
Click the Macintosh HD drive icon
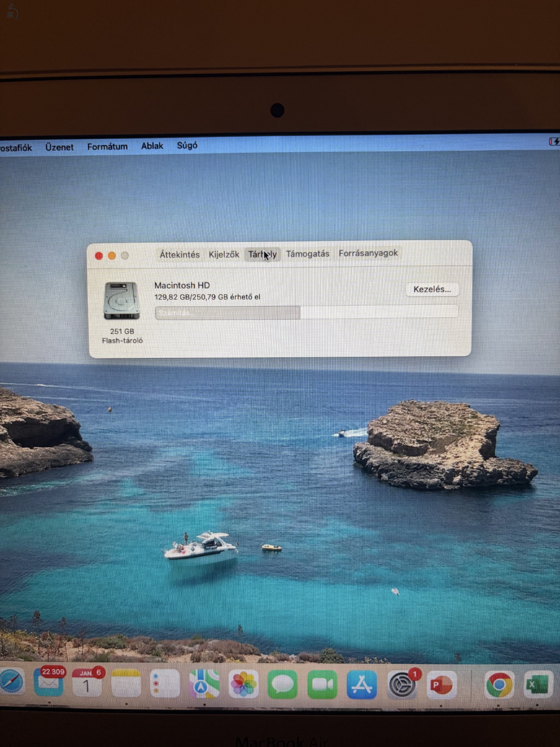(121, 301)
